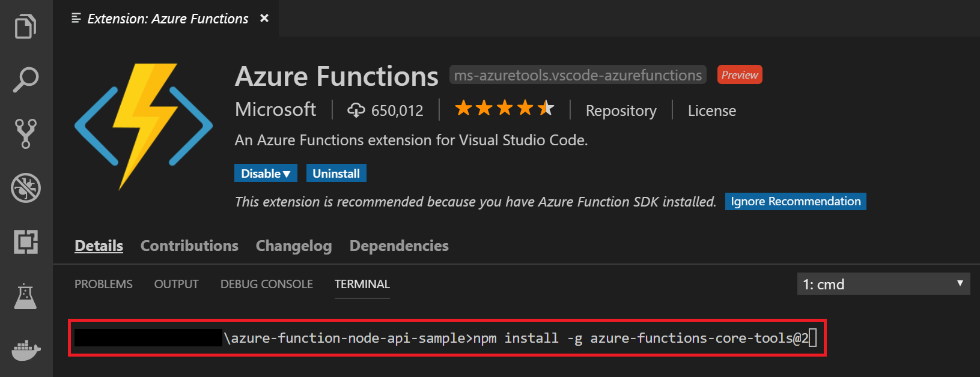Click Ignore Recommendation button
Screen dimensions: 980x377
tap(796, 201)
